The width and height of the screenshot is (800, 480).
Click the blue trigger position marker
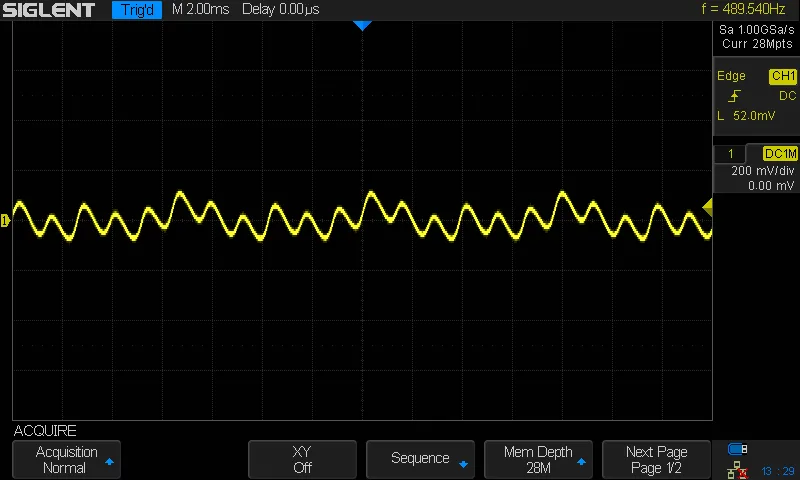coord(362,26)
